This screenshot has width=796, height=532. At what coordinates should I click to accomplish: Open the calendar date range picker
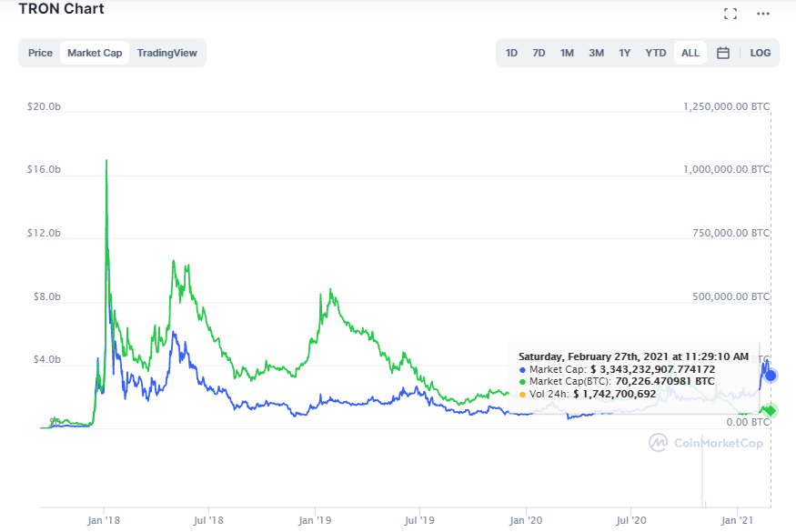click(x=723, y=53)
